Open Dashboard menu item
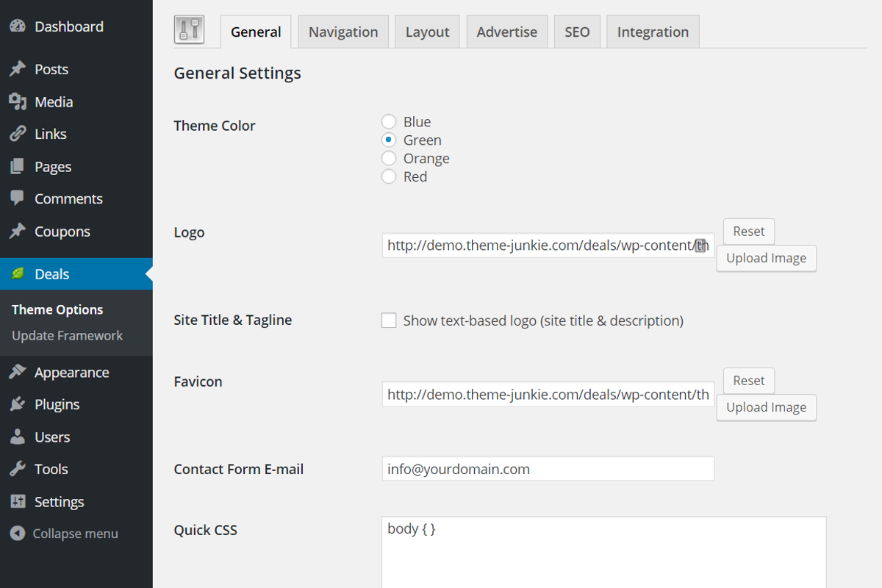 click(76, 26)
